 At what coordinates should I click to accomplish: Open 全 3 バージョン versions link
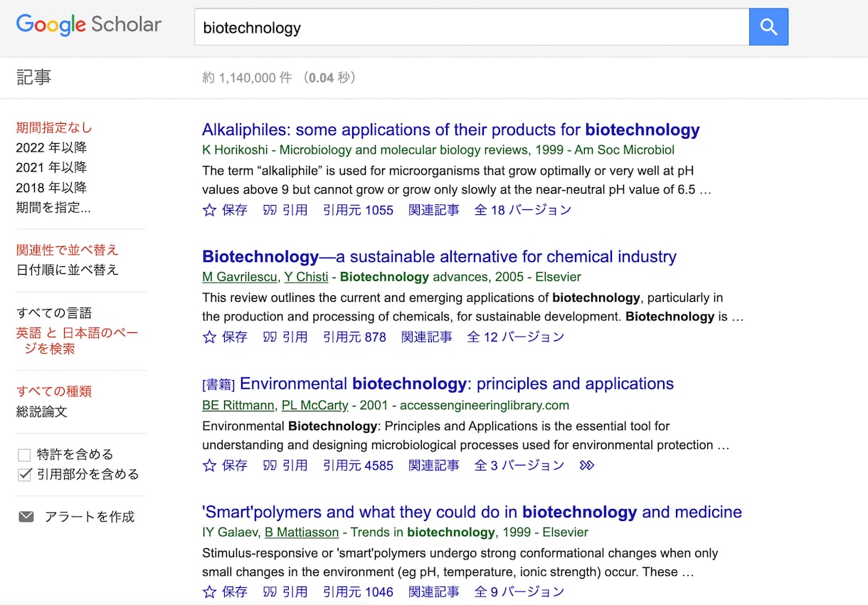click(519, 465)
